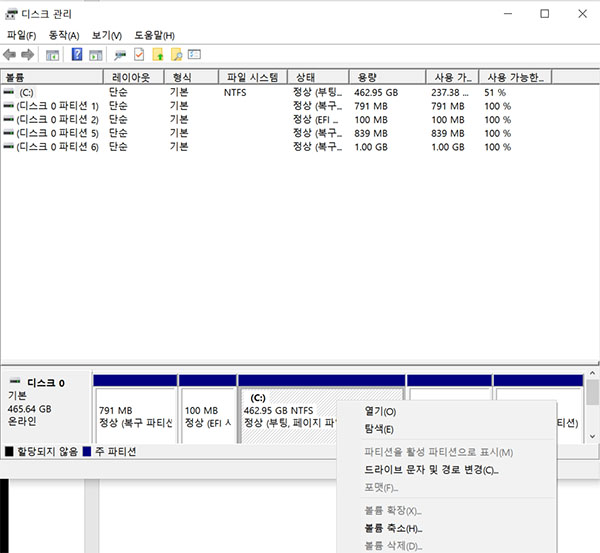Click the checkmark properties toolbar icon

click(x=139, y=54)
